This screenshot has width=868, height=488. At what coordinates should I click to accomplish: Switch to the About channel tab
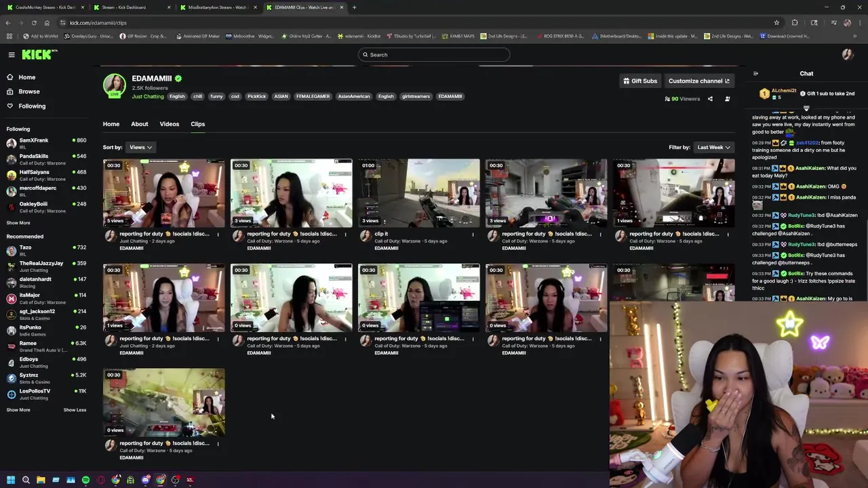pyautogui.click(x=140, y=124)
